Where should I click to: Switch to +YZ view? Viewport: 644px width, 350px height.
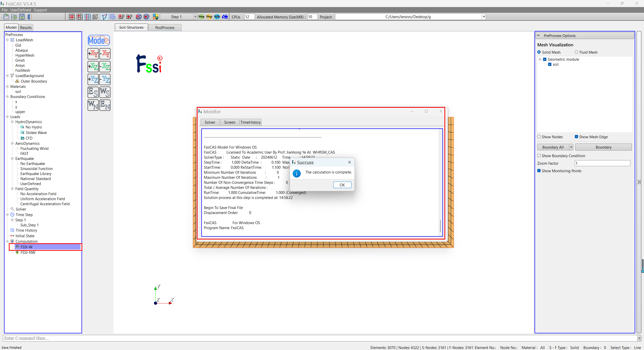click(93, 79)
